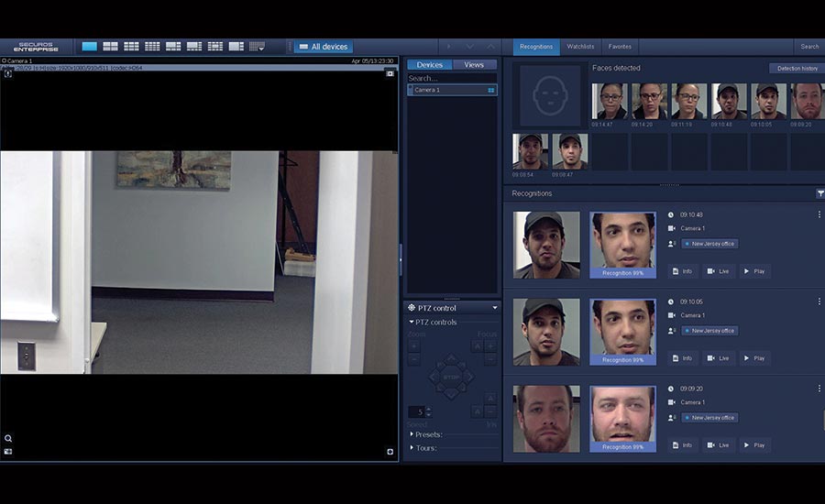Switch to the Watchlists tab
This screenshot has width=825, height=504.
click(580, 46)
